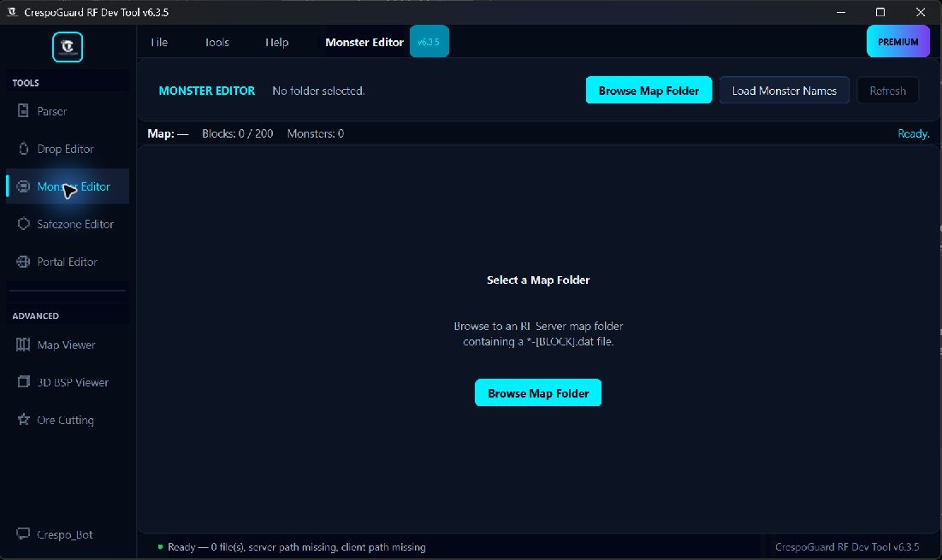This screenshot has height=560, width=942.
Task: Open the Drop Editor label in sidebar
Action: [65, 149]
